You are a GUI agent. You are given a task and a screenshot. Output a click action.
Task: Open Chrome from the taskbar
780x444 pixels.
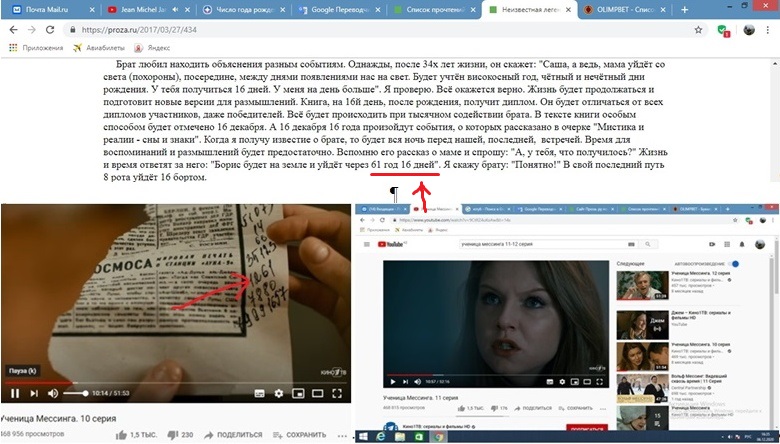(x=438, y=437)
